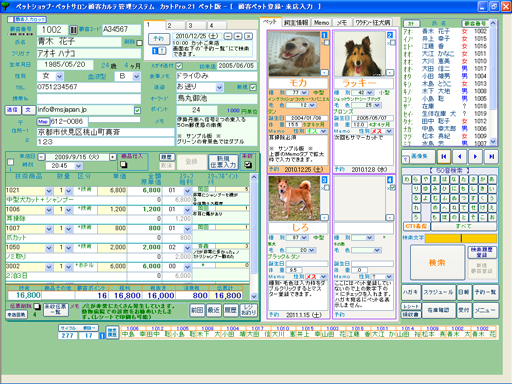Click the あ key on the kana search pad
Viewport: 512px width, 384px height.
492,179
